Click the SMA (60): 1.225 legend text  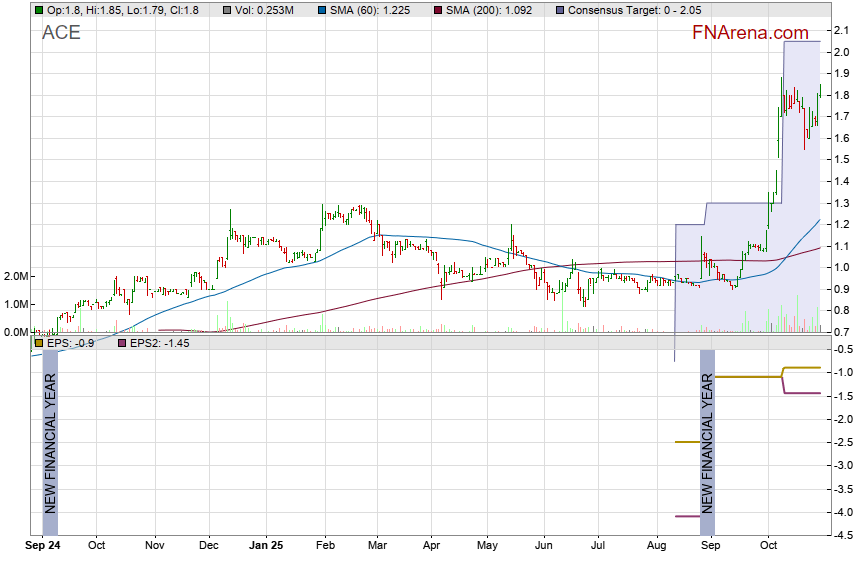coord(362,9)
